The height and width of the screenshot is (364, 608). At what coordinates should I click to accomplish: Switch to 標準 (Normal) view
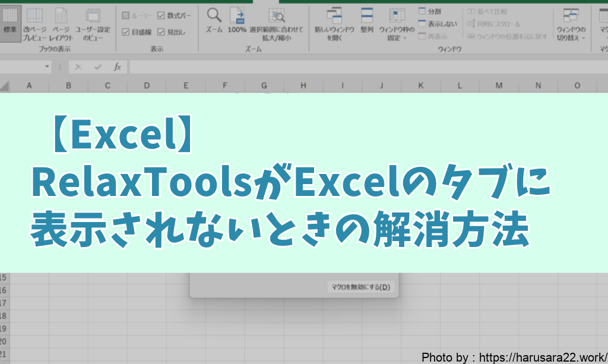coord(10,24)
